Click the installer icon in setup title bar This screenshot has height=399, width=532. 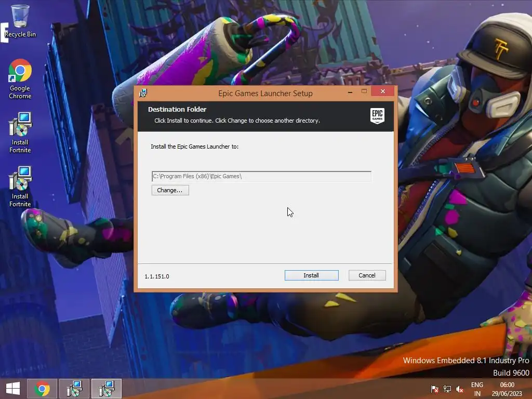143,93
